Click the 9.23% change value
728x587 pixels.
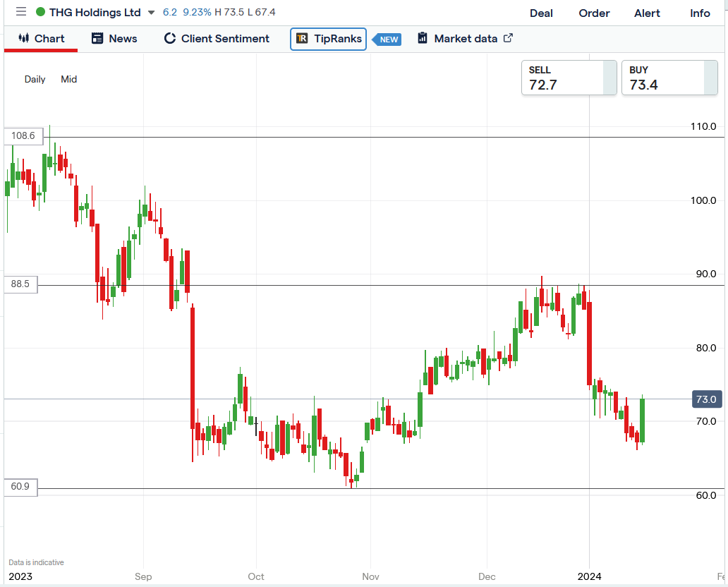[x=197, y=12]
